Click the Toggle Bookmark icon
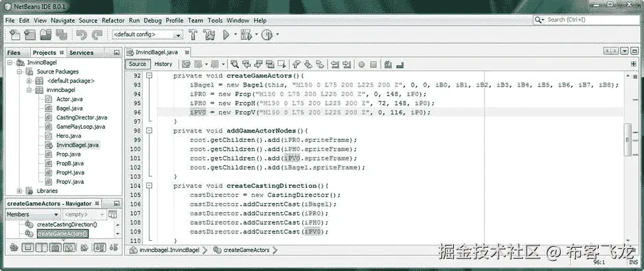The height and width of the screenshot is (271, 644). (319, 64)
